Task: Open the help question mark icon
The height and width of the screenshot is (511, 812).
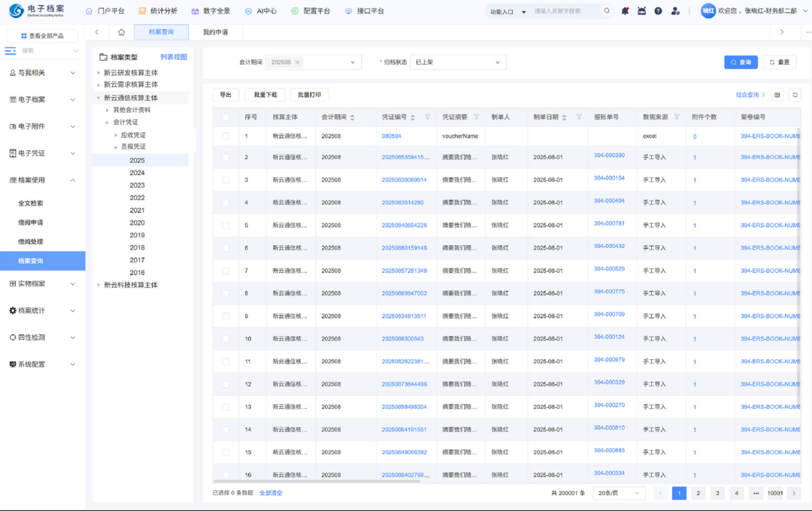Action: [x=658, y=11]
